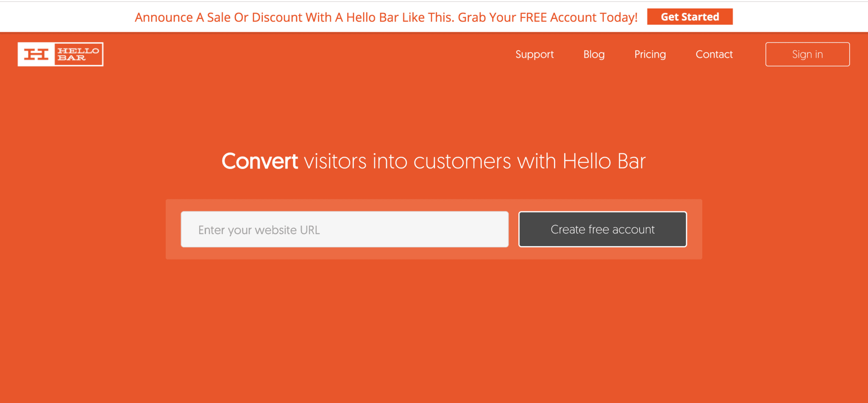The width and height of the screenshot is (868, 403).
Task: Click the Hello Bar "H" logo icon
Action: (x=36, y=54)
